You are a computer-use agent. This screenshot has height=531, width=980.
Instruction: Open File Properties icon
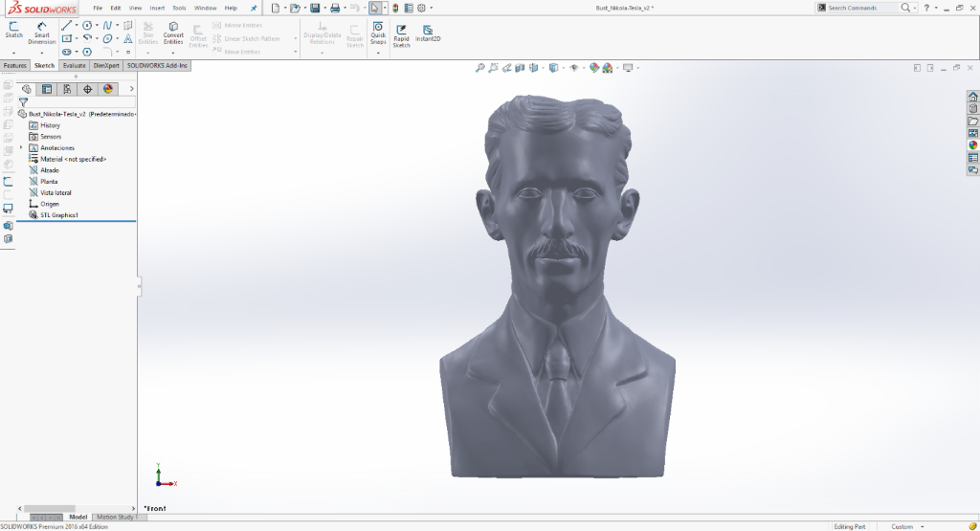[x=408, y=8]
